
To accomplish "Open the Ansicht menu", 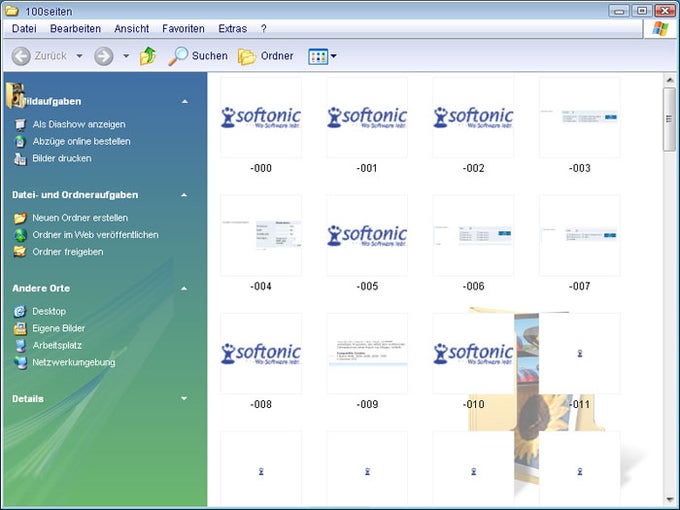I will (x=131, y=29).
